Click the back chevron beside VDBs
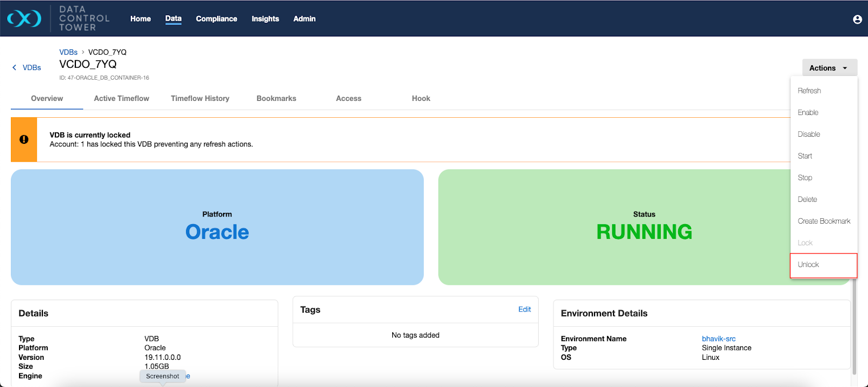 tap(14, 67)
